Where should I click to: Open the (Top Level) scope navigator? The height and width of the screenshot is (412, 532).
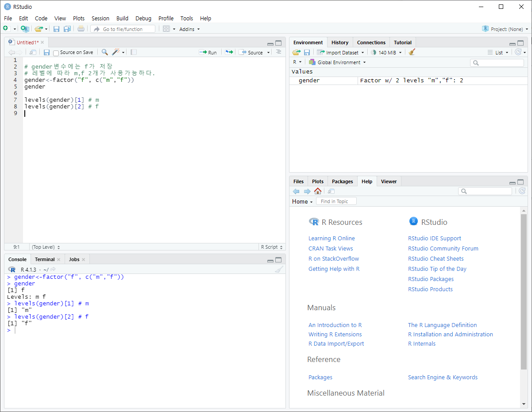point(46,247)
